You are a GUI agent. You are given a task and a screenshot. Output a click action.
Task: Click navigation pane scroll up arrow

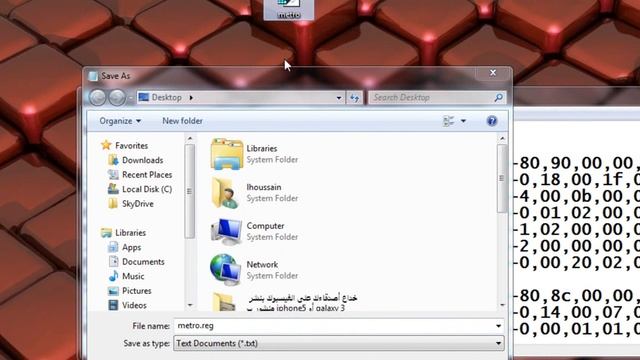pos(190,139)
